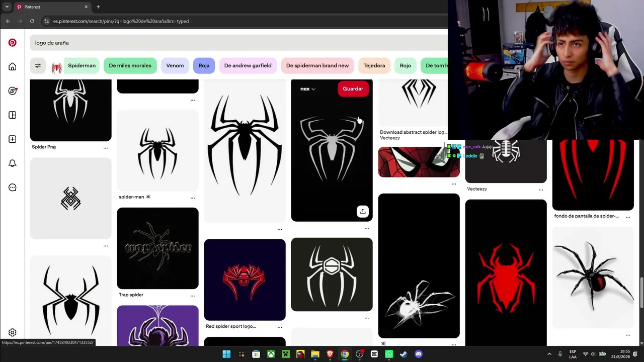The image size is (644, 362).
Task: Click the Guardar button on hovered pin
Action: tap(353, 89)
